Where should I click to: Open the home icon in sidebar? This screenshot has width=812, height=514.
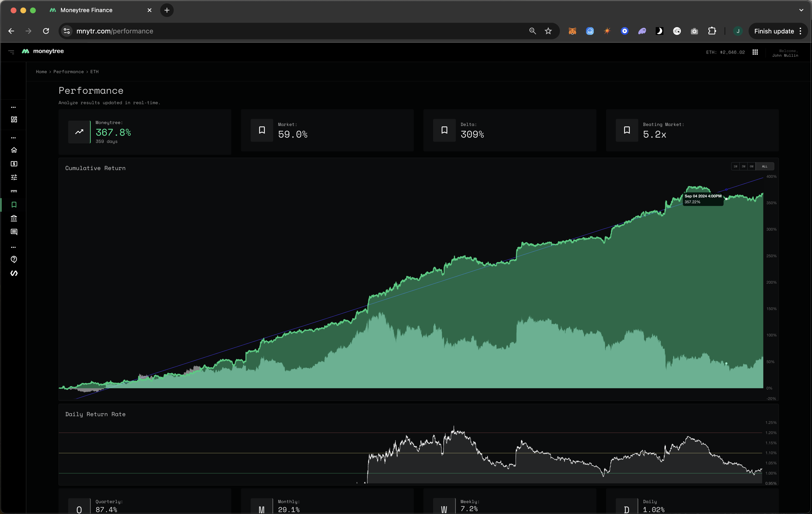tap(14, 150)
